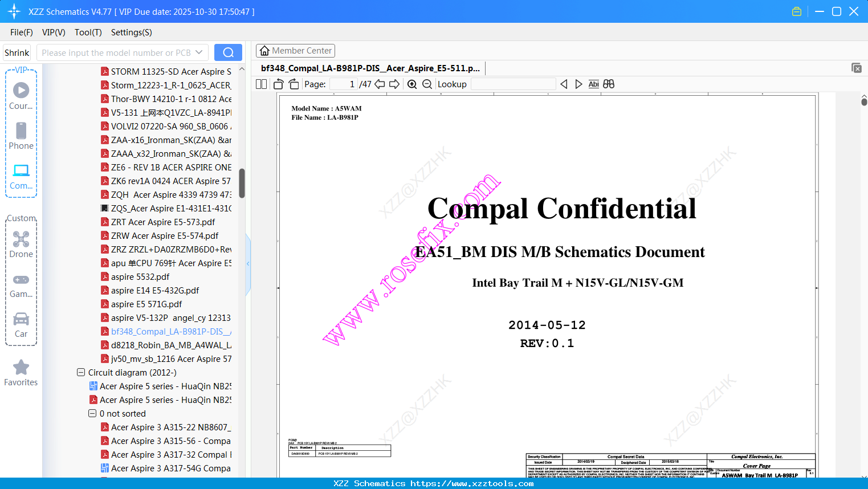The height and width of the screenshot is (489, 868).
Task: Open ZQS_Acer Aspire E1-431 file
Action: [x=166, y=208]
